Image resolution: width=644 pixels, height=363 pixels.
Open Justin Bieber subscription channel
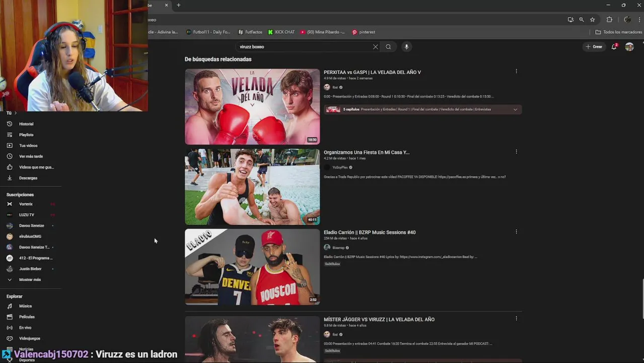click(30, 269)
